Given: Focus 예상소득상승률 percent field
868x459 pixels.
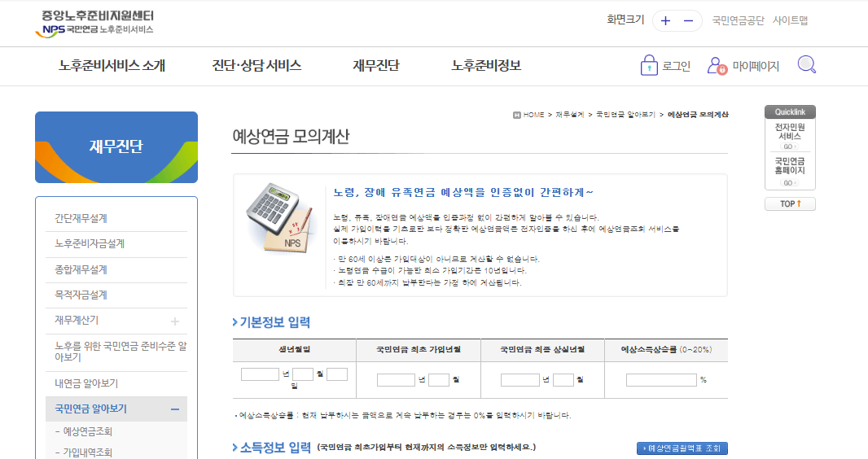Looking at the screenshot, I should pyautogui.click(x=661, y=380).
